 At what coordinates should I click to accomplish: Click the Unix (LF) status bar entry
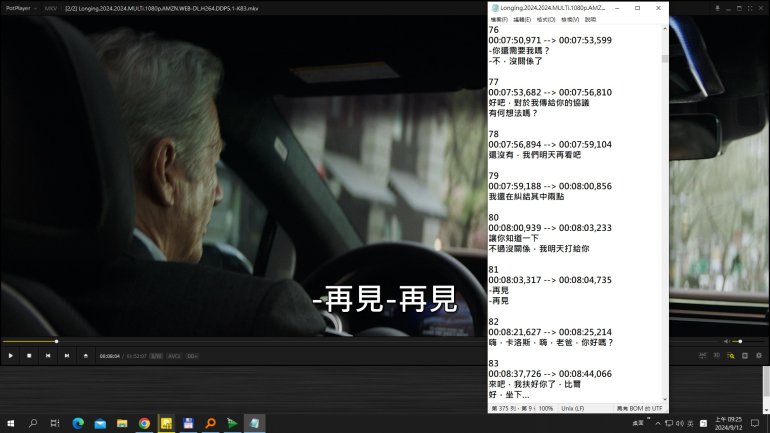click(572, 408)
